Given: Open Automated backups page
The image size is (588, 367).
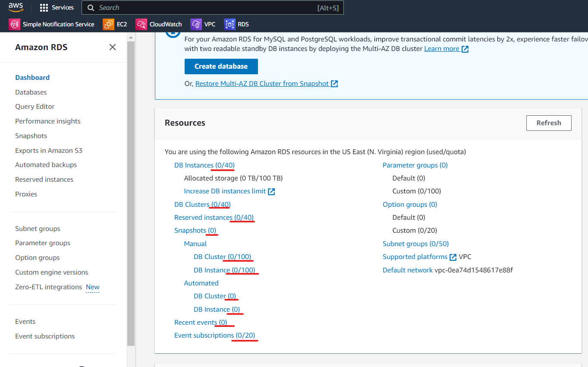Looking at the screenshot, I should click(x=46, y=165).
